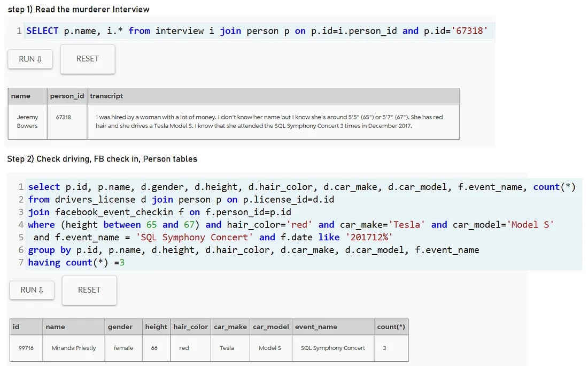The image size is (588, 366).
Task: Click the 'count(*)' column header
Action: [391, 327]
